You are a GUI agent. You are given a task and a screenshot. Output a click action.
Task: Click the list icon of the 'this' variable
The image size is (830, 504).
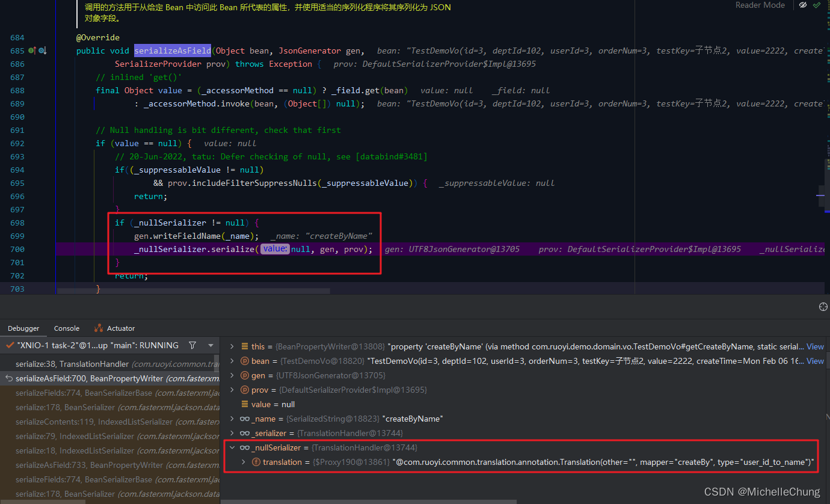pyautogui.click(x=245, y=346)
